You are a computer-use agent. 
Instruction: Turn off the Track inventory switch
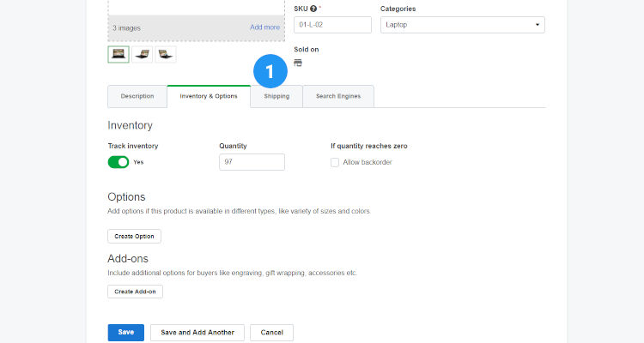tap(118, 162)
